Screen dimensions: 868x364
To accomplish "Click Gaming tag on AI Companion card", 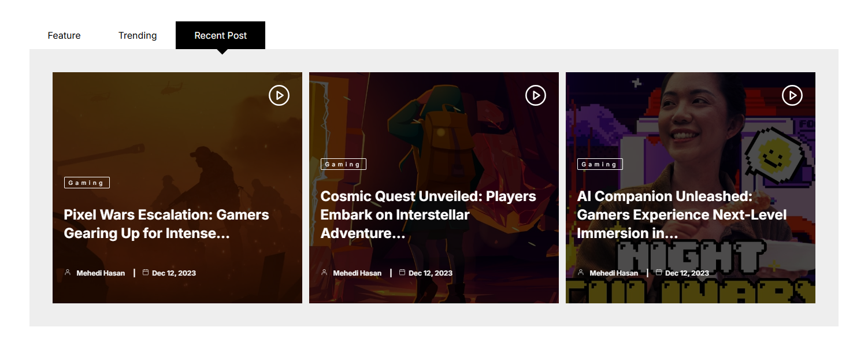I will [600, 164].
